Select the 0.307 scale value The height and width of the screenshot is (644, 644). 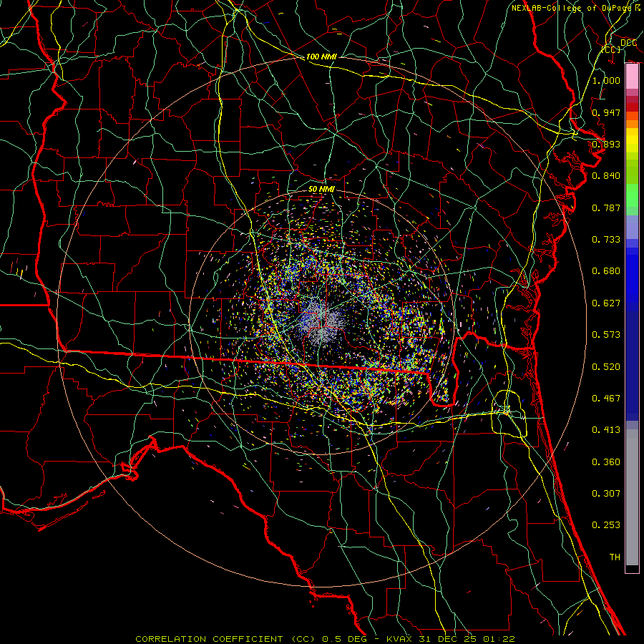pos(606,493)
